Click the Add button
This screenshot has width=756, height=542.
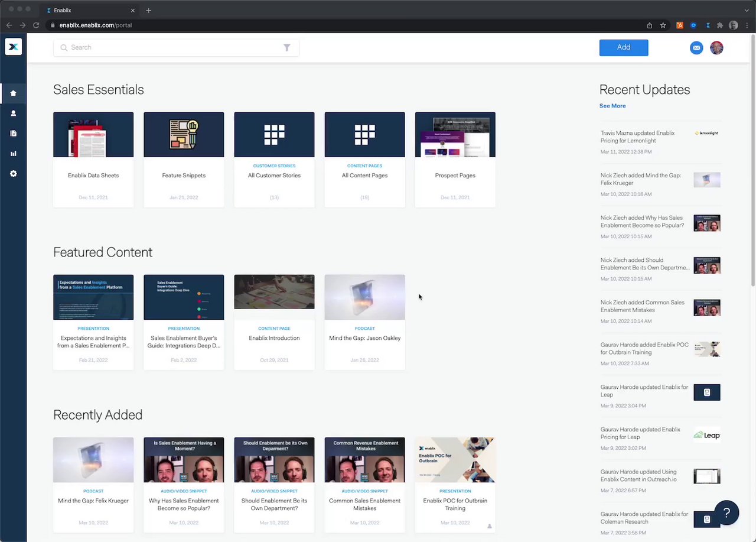click(x=623, y=47)
